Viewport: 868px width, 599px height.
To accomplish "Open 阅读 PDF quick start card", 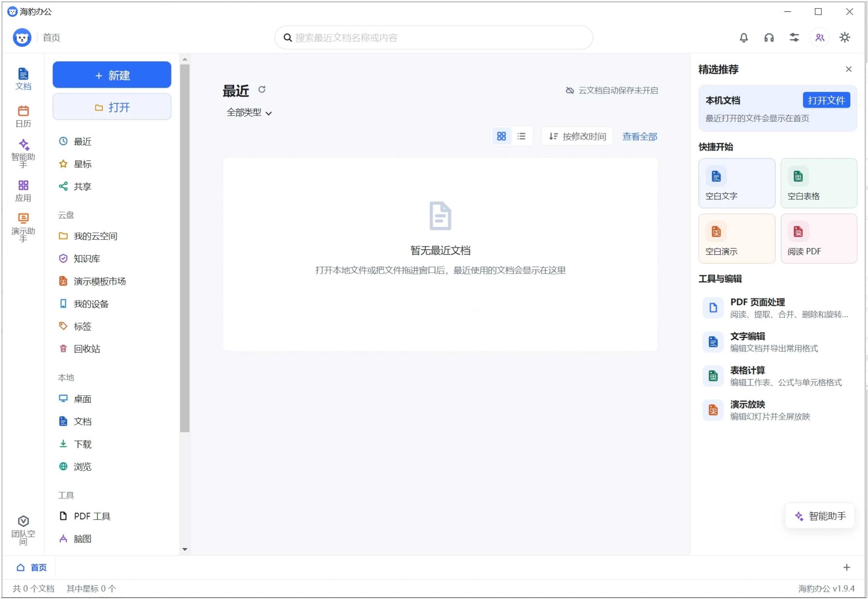I will (819, 238).
